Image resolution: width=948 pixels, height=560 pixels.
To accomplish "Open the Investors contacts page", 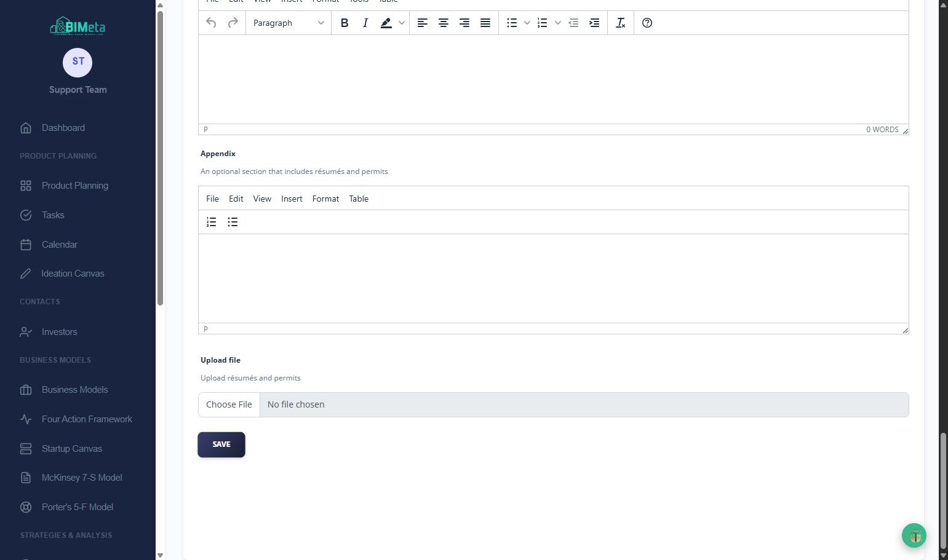I will 60,332.
